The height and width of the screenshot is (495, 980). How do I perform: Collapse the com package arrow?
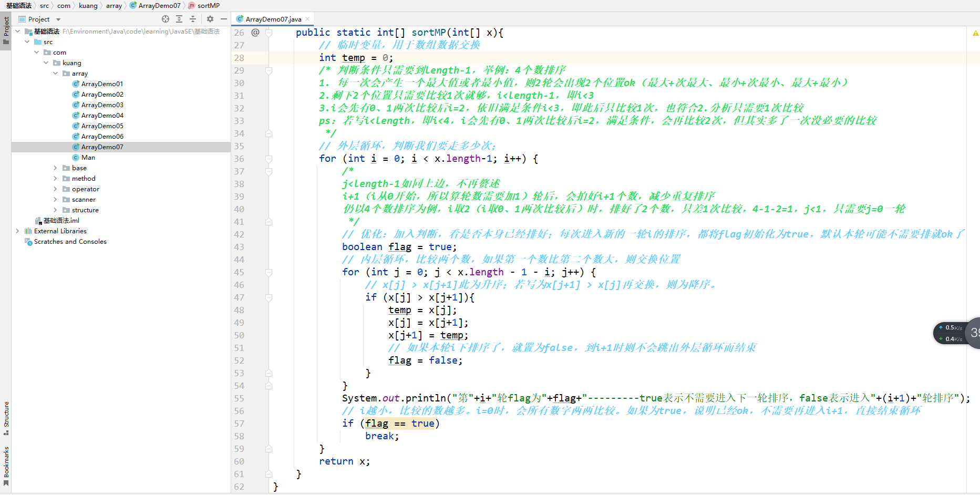pyautogui.click(x=37, y=53)
